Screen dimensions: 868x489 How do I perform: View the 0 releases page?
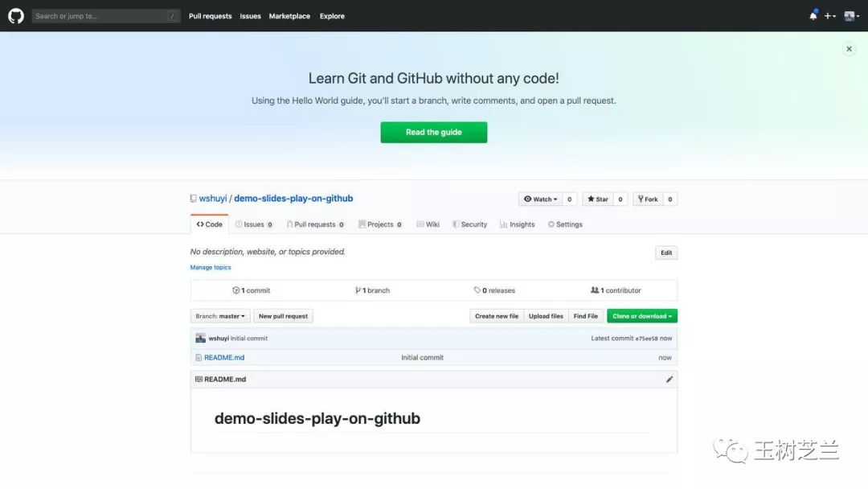coord(494,290)
